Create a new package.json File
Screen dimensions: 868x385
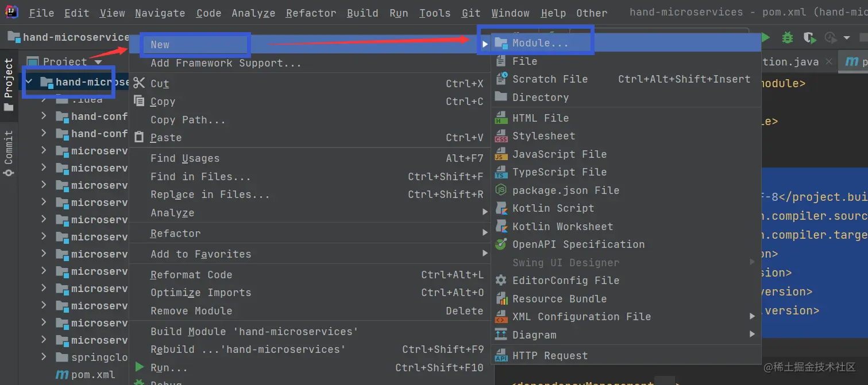tap(626, 190)
